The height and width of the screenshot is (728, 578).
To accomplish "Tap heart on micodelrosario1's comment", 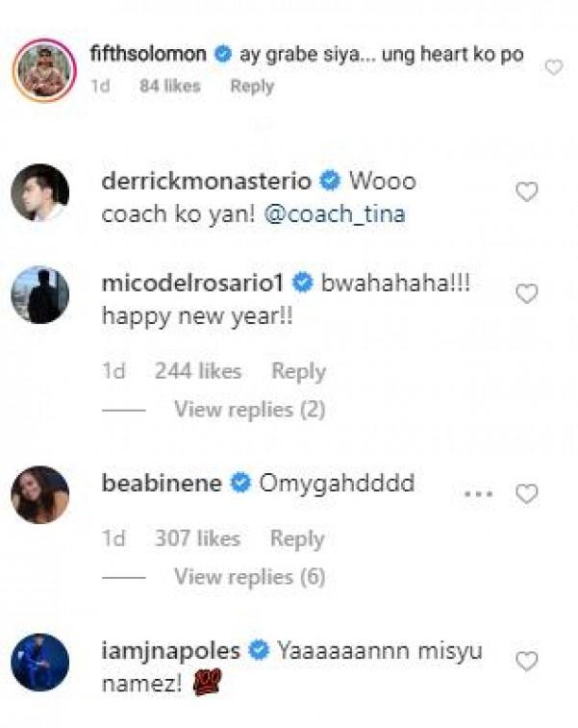I will click(x=526, y=294).
